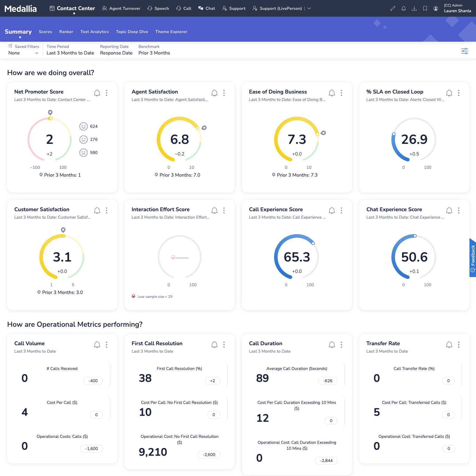Click the edit pencil icon in header
Screen dimensions: 476x476
tap(393, 8)
